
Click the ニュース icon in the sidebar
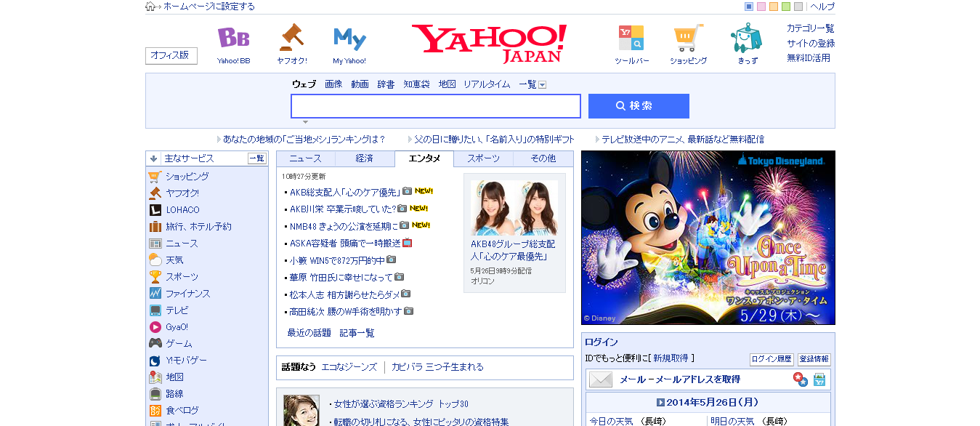pyautogui.click(x=155, y=244)
